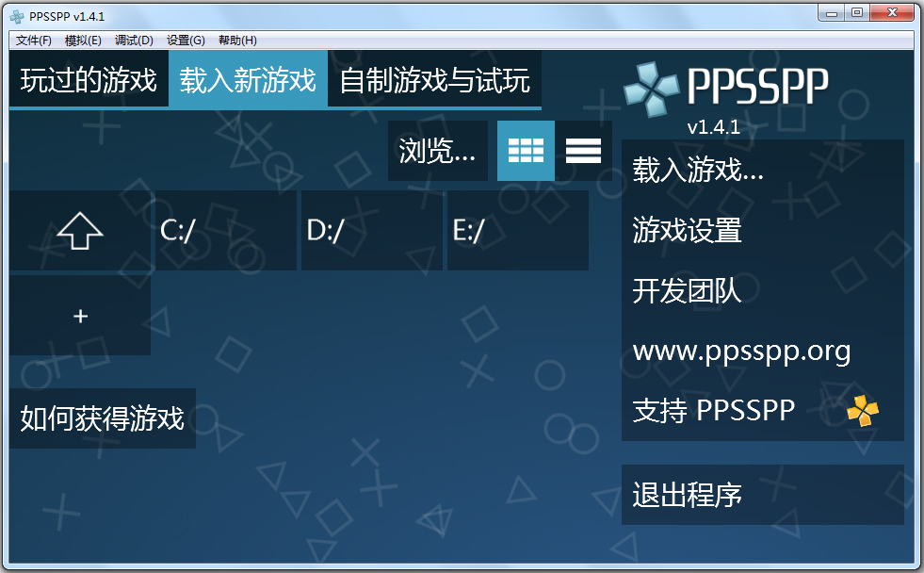Open the 自制游戏与试玩 tab

pyautogui.click(x=435, y=79)
